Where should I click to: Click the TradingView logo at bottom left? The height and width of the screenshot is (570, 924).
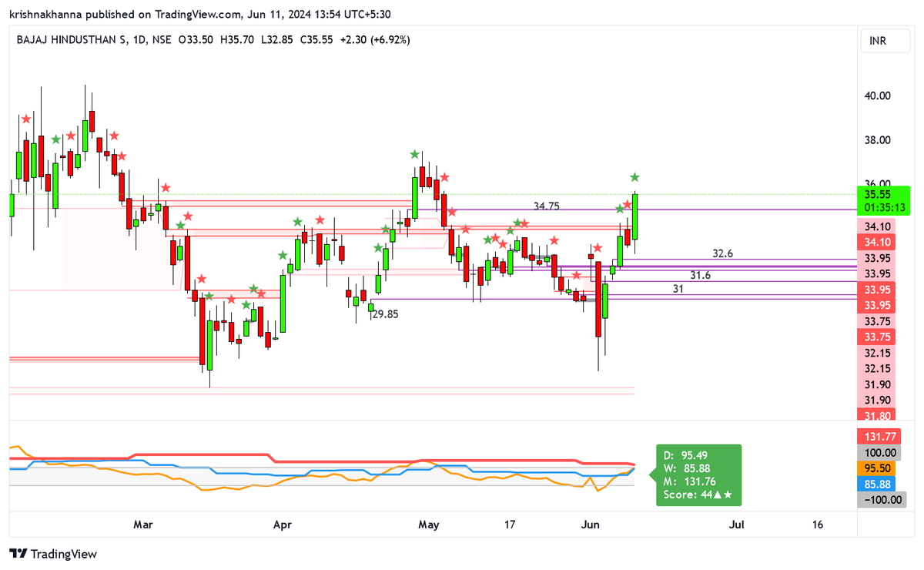click(53, 554)
